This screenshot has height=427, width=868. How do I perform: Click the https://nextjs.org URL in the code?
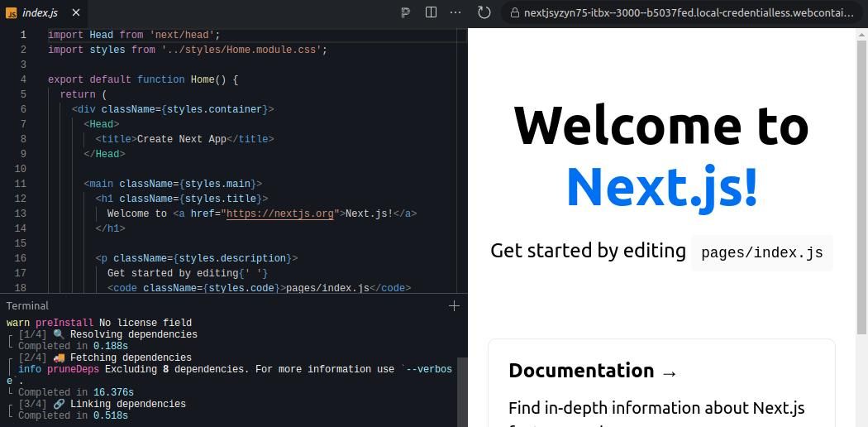click(x=280, y=213)
